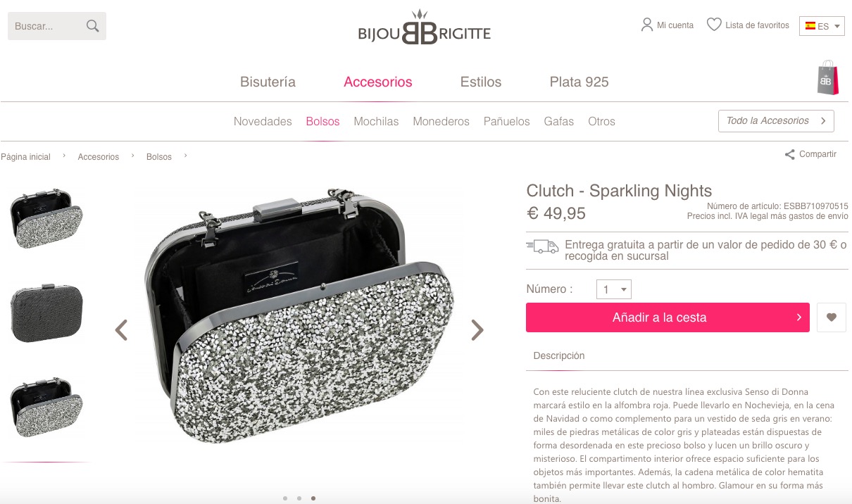Switch to the Descripción tab

[x=559, y=355]
